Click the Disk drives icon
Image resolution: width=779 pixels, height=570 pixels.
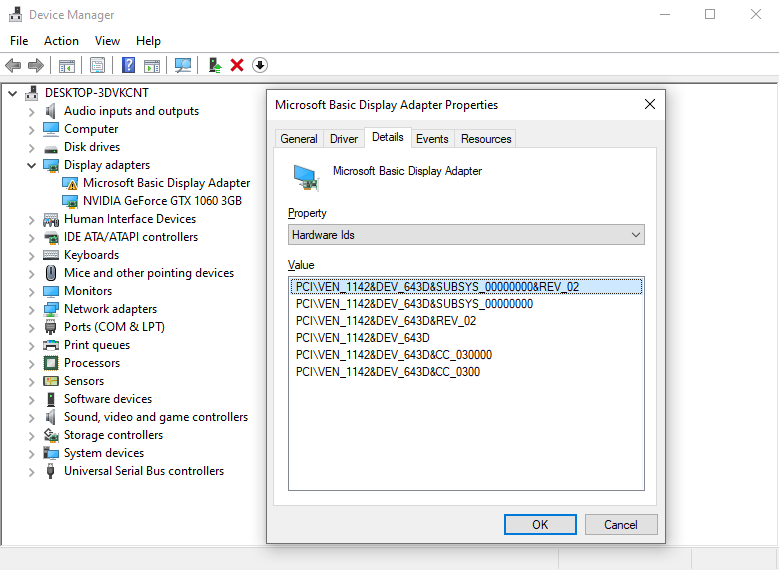(x=51, y=148)
